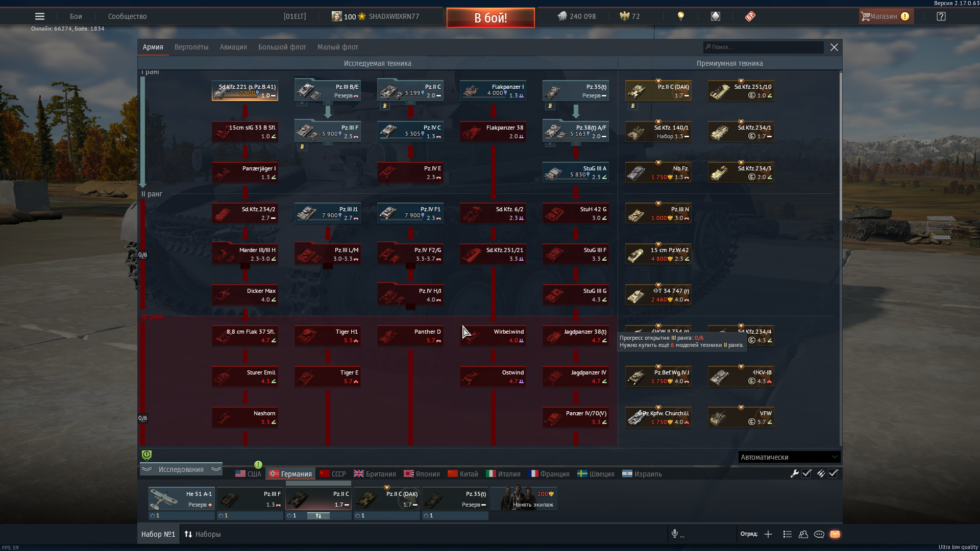
Task: Select the США nation tab
Action: [x=248, y=474]
